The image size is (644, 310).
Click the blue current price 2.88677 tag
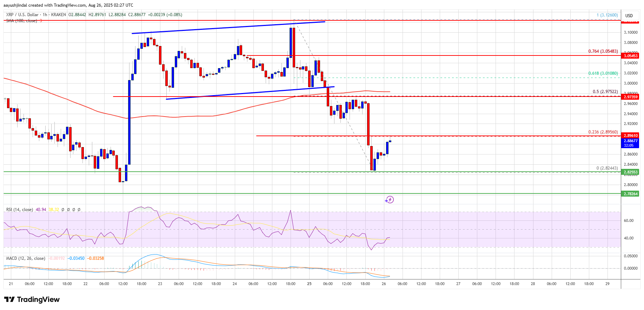[630, 141]
